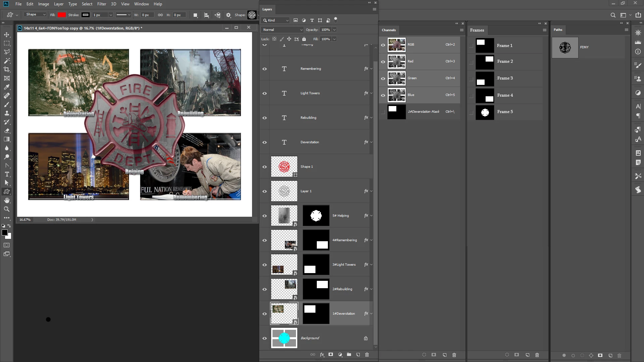
Task: Click the zoom percentage field in status bar
Action: coord(25,220)
